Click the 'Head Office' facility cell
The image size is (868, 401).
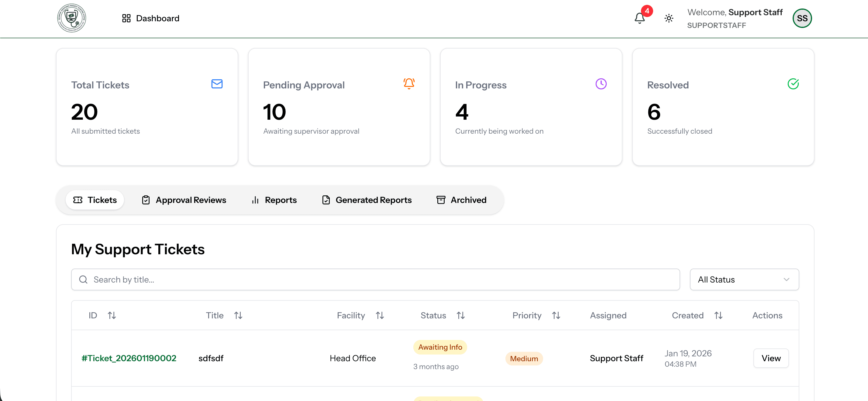click(x=353, y=358)
